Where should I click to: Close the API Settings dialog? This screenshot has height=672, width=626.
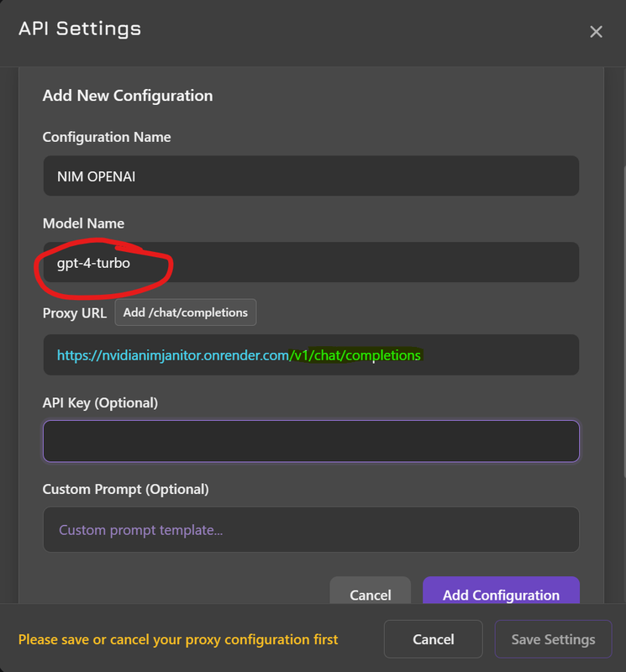(x=596, y=31)
